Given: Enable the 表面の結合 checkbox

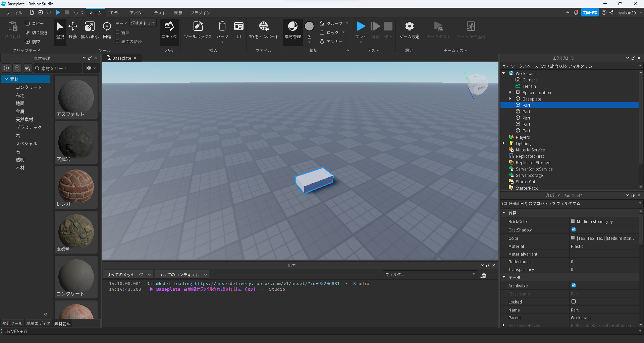Looking at the screenshot, I should (x=118, y=42).
